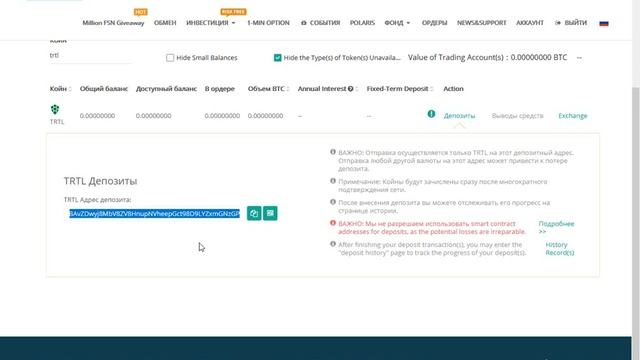Click the TRTL Депозиты heading
Image resolution: width=640 pixels, height=360 pixels.
pos(100,181)
